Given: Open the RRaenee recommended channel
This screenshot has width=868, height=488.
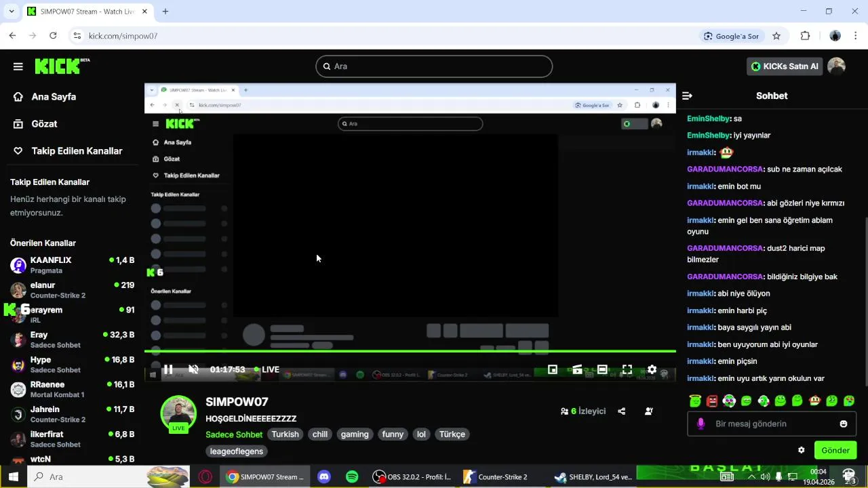Looking at the screenshot, I should pos(72,390).
